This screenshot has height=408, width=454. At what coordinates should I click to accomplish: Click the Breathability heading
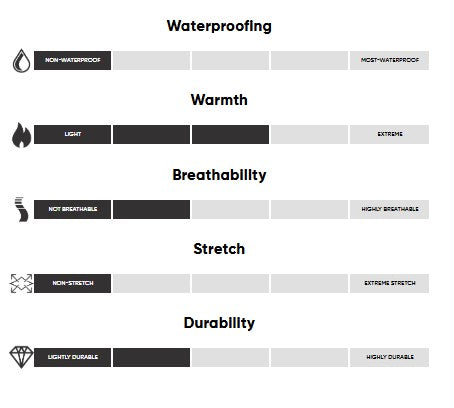(219, 175)
